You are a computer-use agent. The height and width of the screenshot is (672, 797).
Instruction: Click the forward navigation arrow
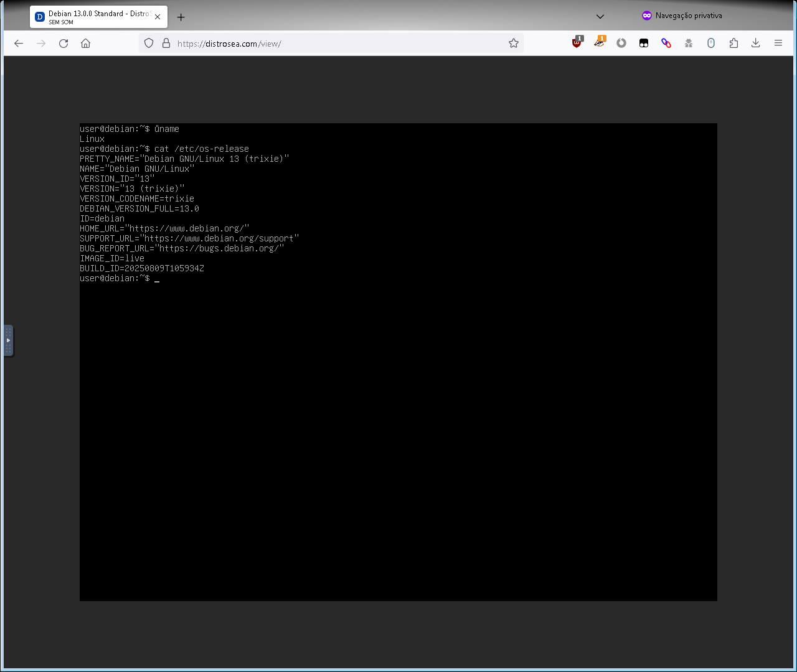41,44
